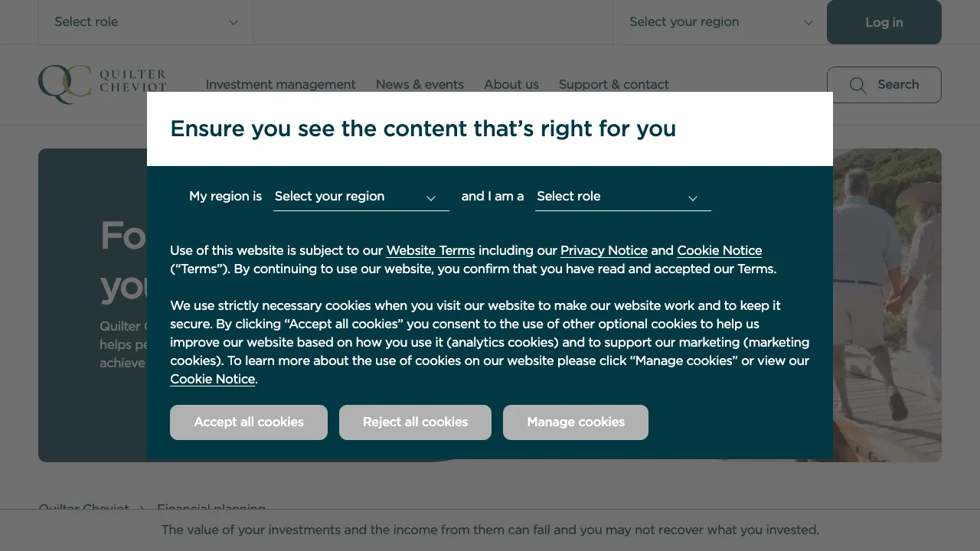Open the Investment management menu
The height and width of the screenshot is (551, 980).
coord(280,84)
